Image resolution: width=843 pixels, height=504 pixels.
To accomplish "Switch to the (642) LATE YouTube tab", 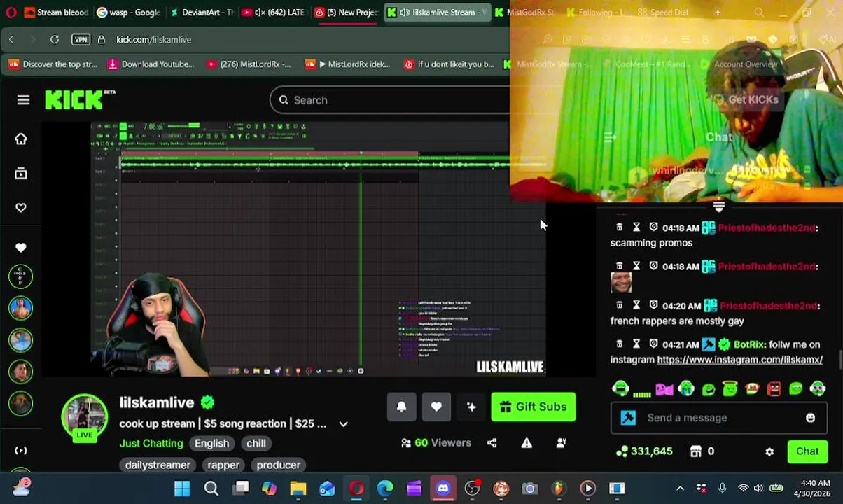I will [274, 13].
